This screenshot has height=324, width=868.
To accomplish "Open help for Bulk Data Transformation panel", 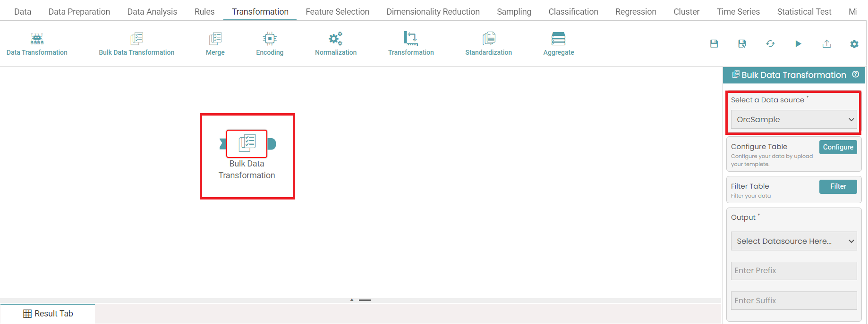I will click(855, 75).
